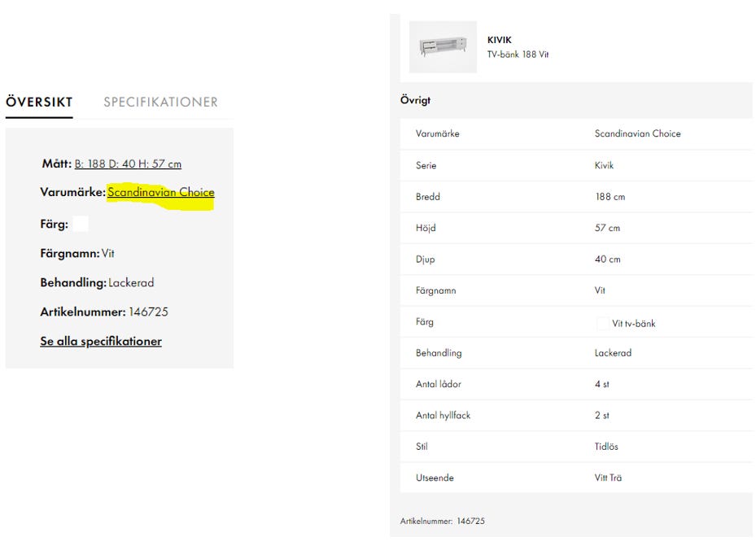Select the Övrigt section heading
This screenshot has height=541, width=756.
415,101
